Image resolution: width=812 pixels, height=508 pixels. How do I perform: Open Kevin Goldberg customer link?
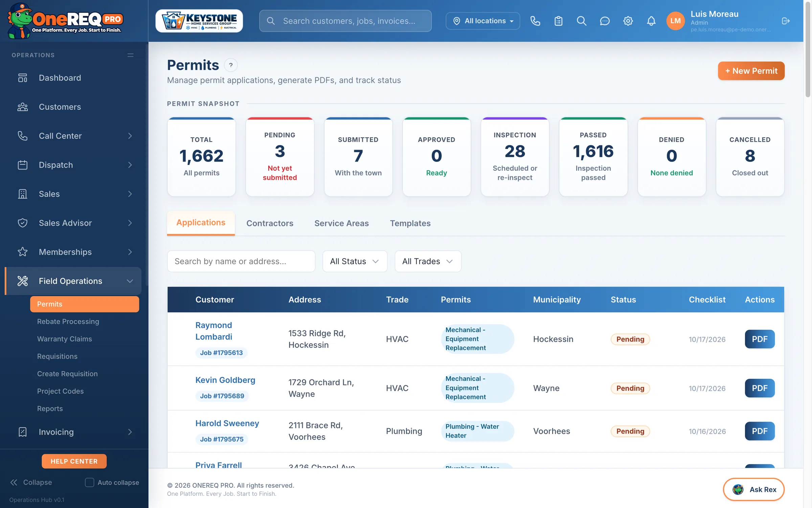225,380
